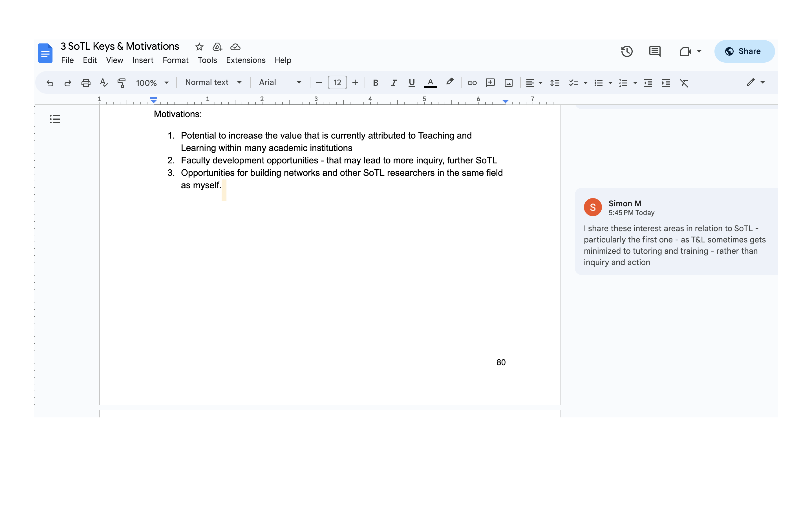Open the Docs home icon
The image size is (812, 508).
[x=45, y=53]
